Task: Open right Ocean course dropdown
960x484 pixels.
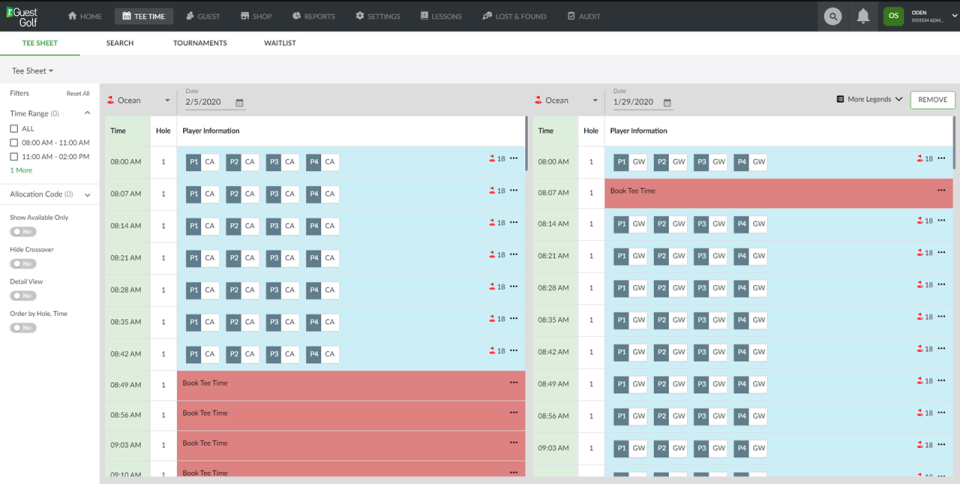Action: pos(566,100)
